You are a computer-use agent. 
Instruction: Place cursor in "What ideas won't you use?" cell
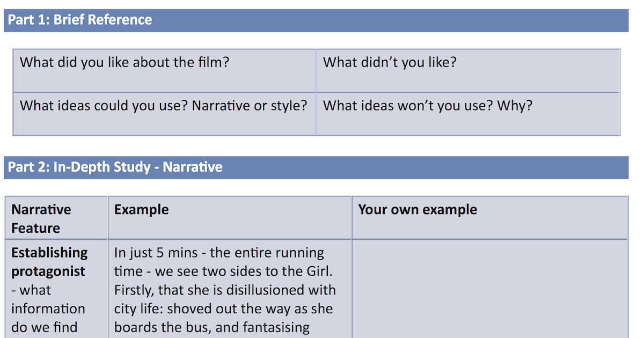pyautogui.click(x=467, y=113)
